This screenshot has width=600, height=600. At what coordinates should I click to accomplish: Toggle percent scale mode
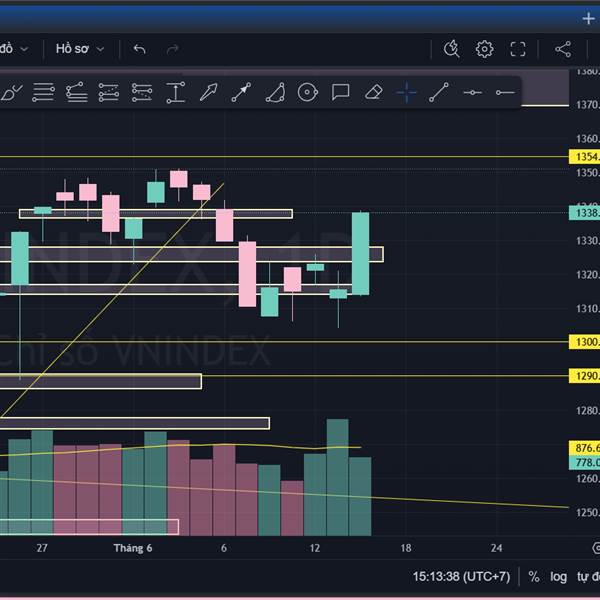tap(534, 576)
